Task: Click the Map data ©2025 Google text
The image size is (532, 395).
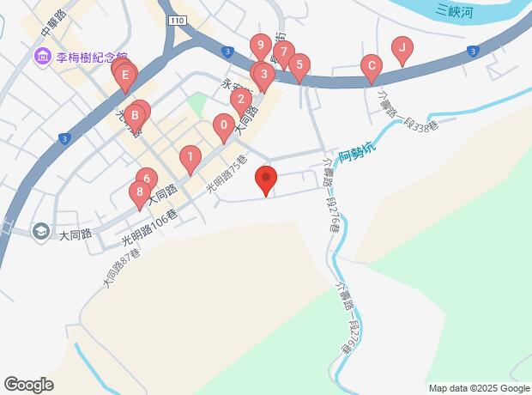Action: [x=480, y=388]
